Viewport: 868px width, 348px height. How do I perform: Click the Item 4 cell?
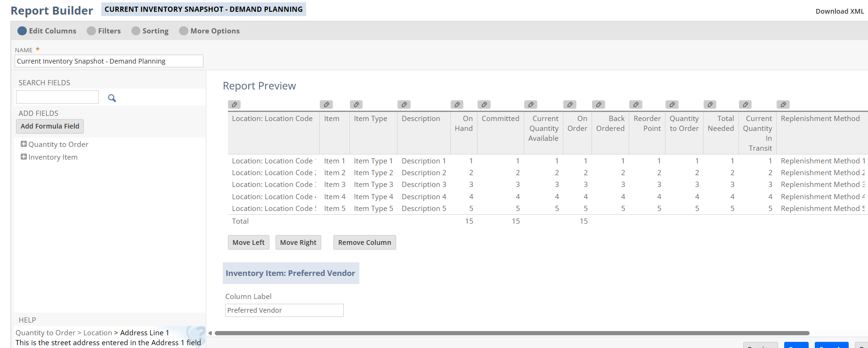(x=334, y=197)
